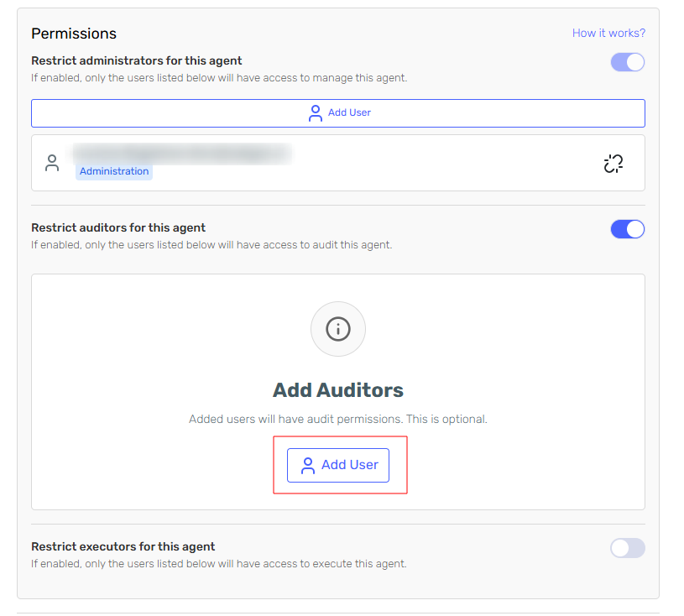Select the blurred administrator user name
Screen dimensions: 684x616
(x=181, y=153)
